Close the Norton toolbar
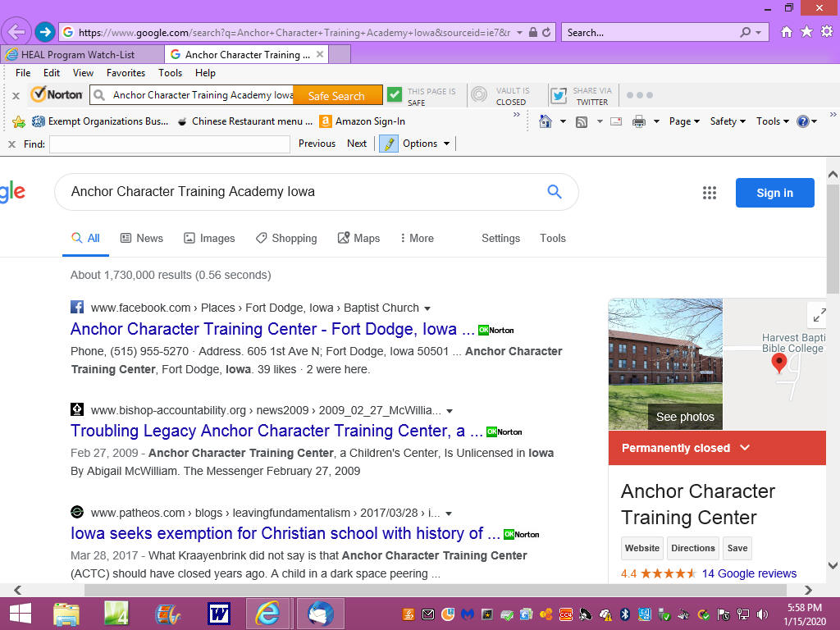The height and width of the screenshot is (630, 840). 16,96
